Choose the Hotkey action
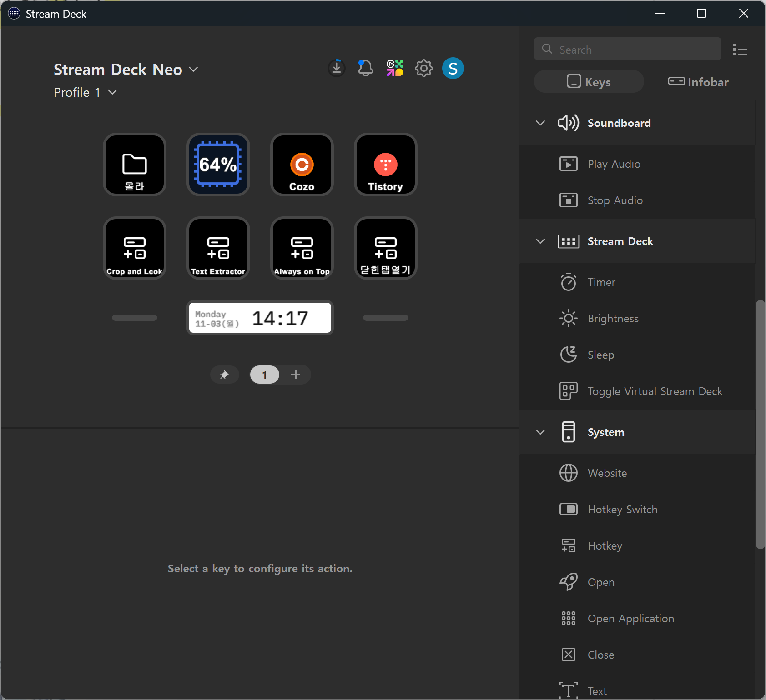Image resolution: width=766 pixels, height=700 pixels. coord(637,546)
